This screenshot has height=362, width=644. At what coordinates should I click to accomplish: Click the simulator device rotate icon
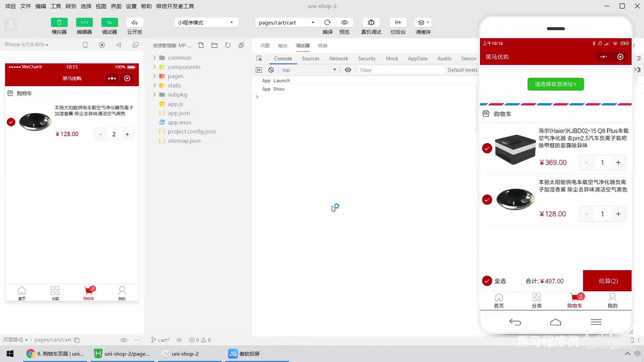coord(85,45)
